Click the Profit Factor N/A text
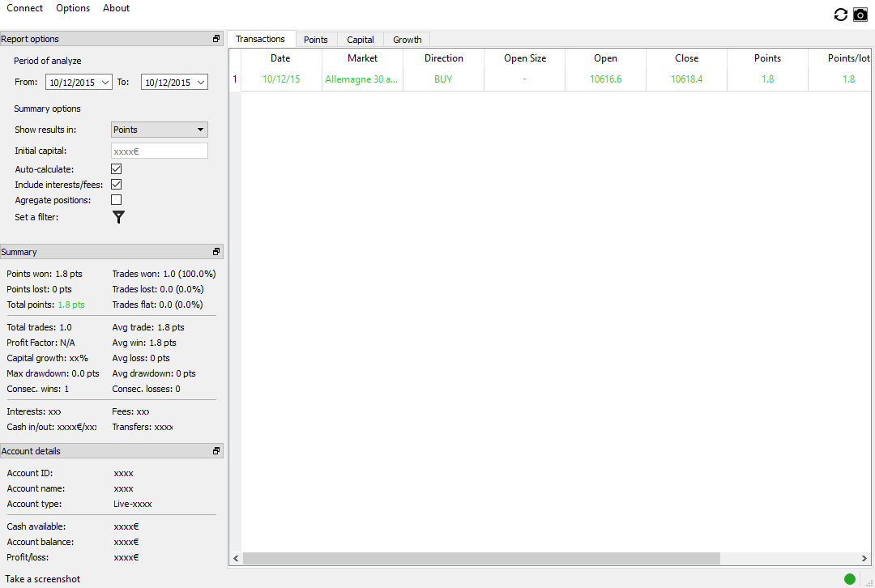Screen dimensions: 875x588 41,343
